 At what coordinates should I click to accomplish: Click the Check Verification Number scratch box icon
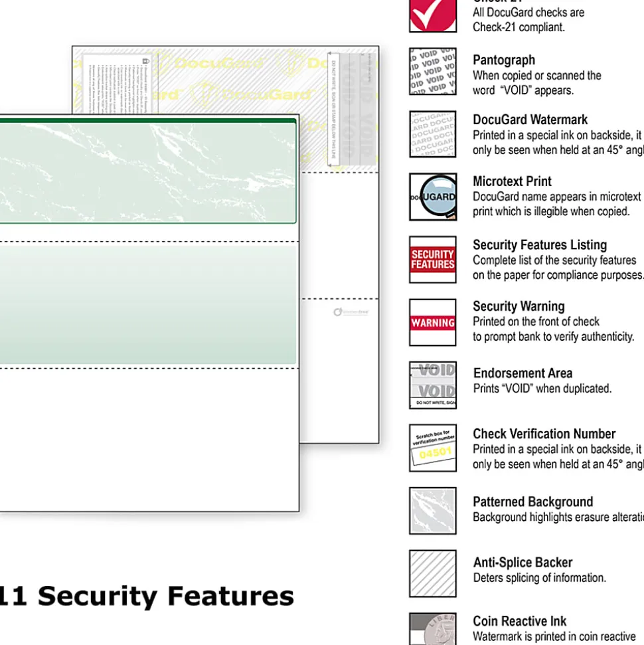433,448
